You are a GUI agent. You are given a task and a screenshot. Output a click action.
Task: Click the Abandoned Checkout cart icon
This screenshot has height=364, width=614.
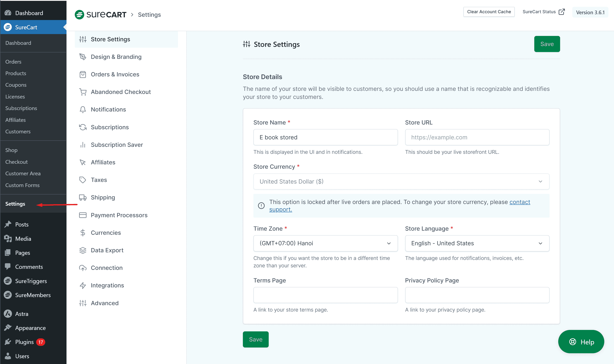(83, 92)
